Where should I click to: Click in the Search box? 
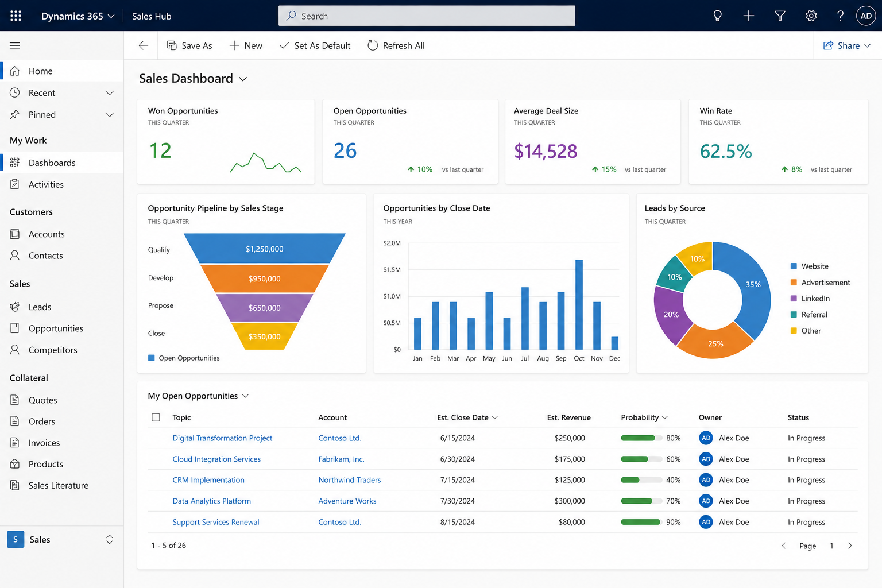[x=427, y=16]
